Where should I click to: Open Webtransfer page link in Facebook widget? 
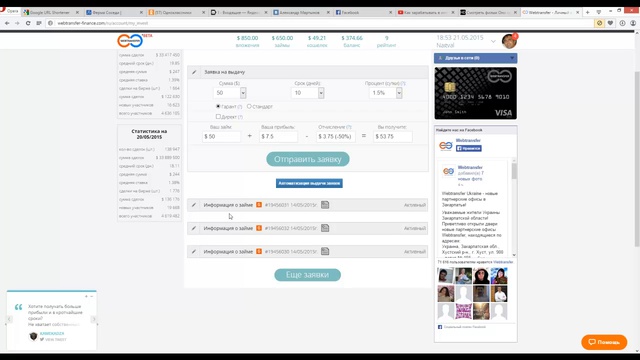pyautogui.click(x=468, y=140)
